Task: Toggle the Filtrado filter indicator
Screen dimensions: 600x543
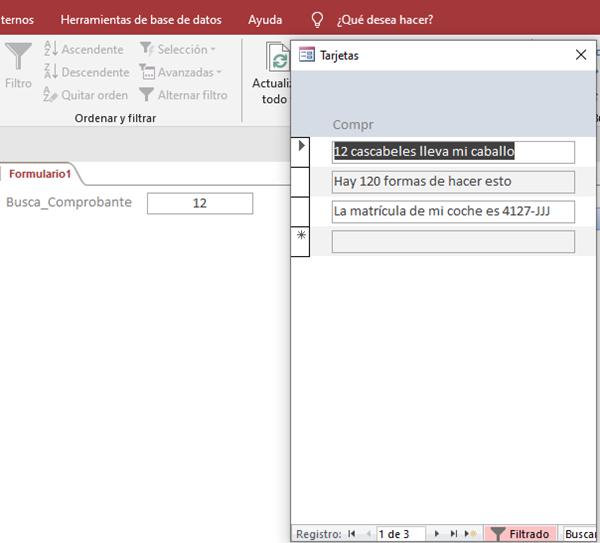Action: click(x=520, y=533)
